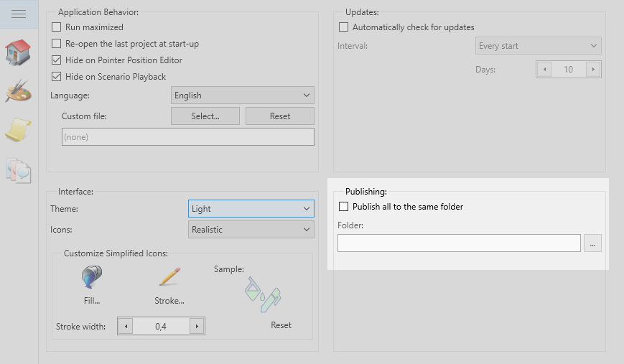
Task: Browse for publishing folder with ellipsis button
Action: pyautogui.click(x=592, y=243)
